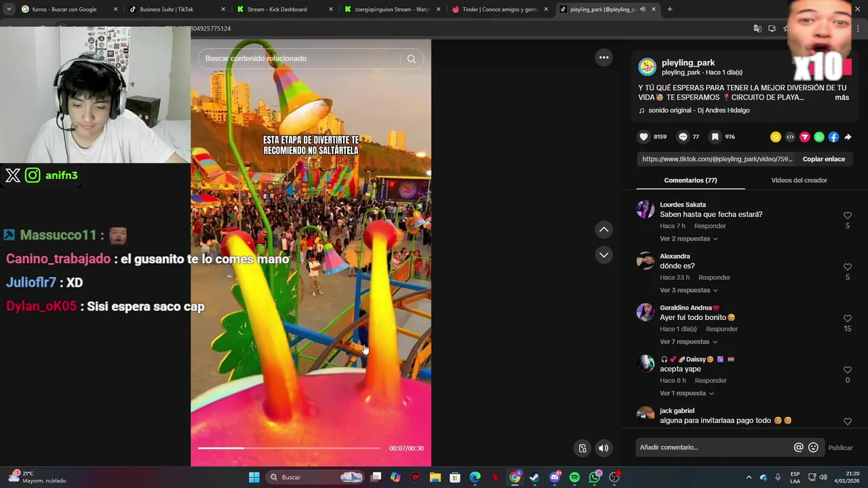Share the video to WhatsApp
The height and width of the screenshot is (488, 868).
[x=819, y=137]
